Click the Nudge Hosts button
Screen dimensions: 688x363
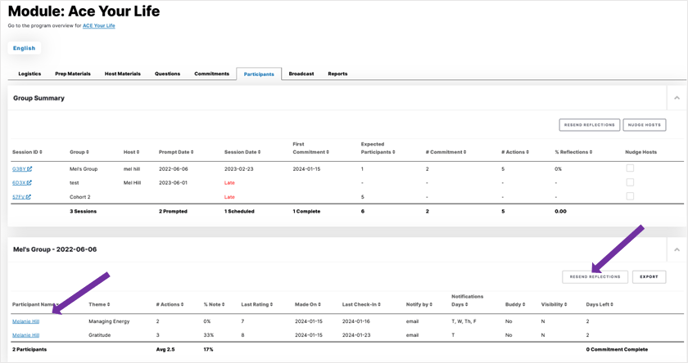coord(644,125)
